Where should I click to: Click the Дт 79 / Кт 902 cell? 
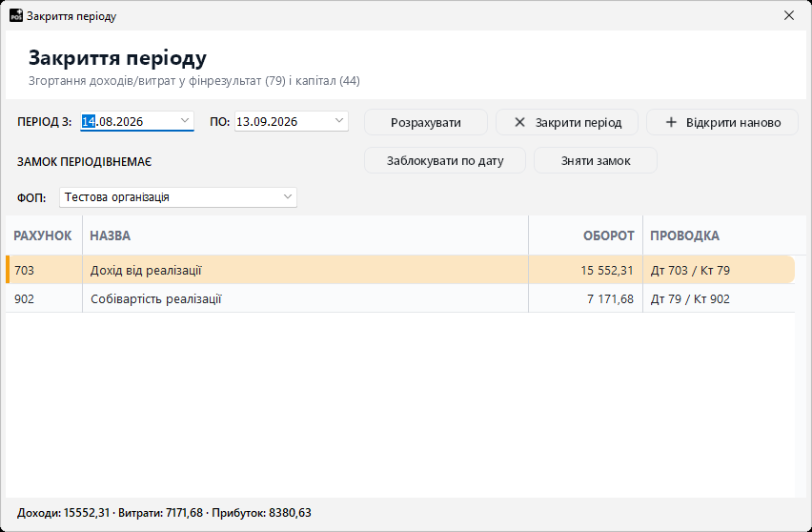pos(719,299)
